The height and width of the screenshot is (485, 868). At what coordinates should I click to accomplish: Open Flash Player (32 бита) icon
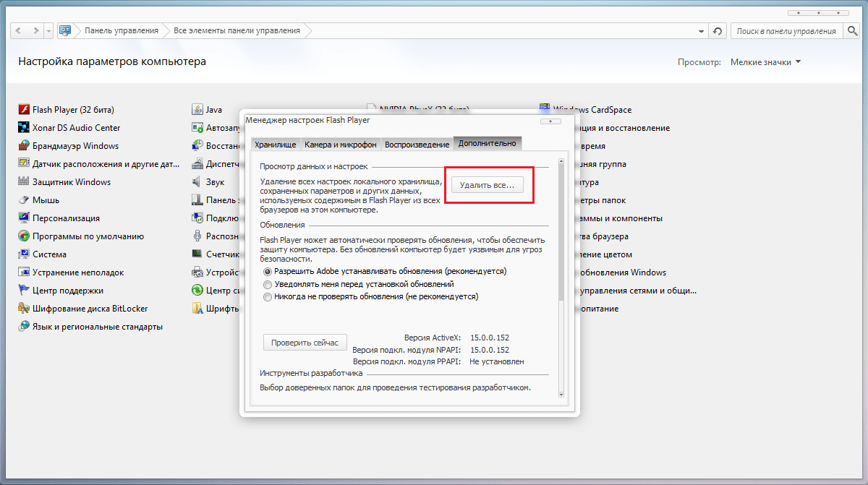(24, 110)
